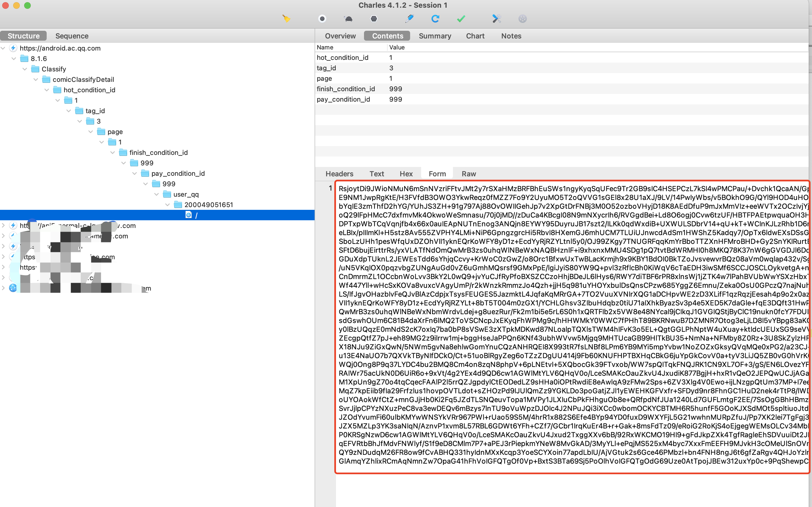
Task: Select the breakpoint tool icon
Action: click(374, 20)
